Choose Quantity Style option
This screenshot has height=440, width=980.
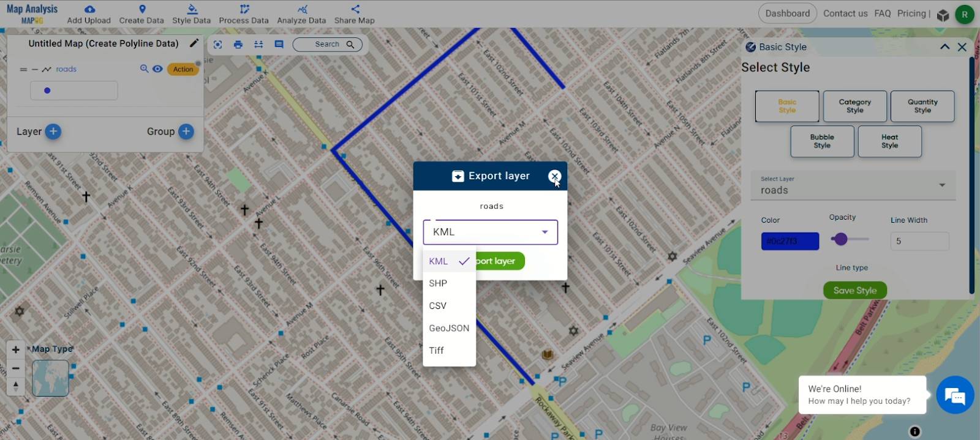tap(922, 106)
